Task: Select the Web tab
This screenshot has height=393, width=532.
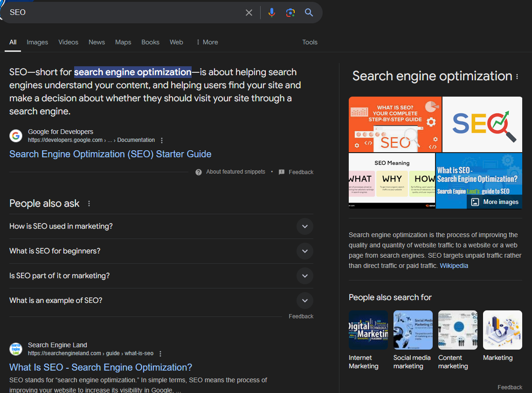Action: 176,42
